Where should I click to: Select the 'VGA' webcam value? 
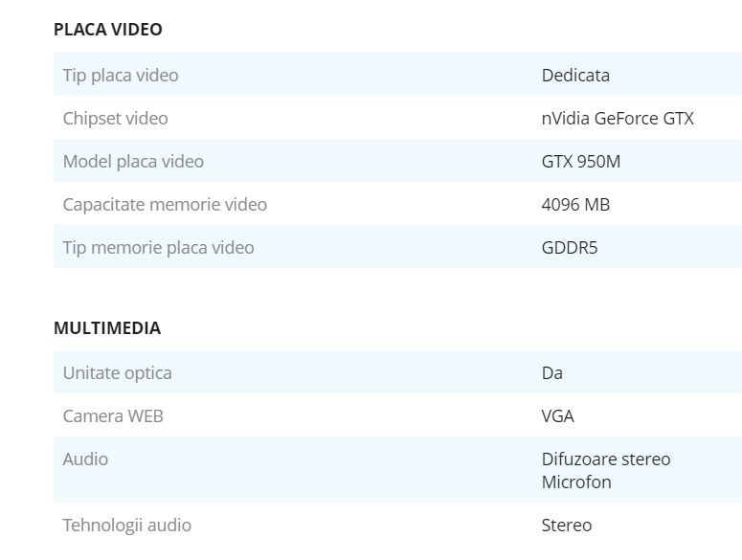pos(558,415)
